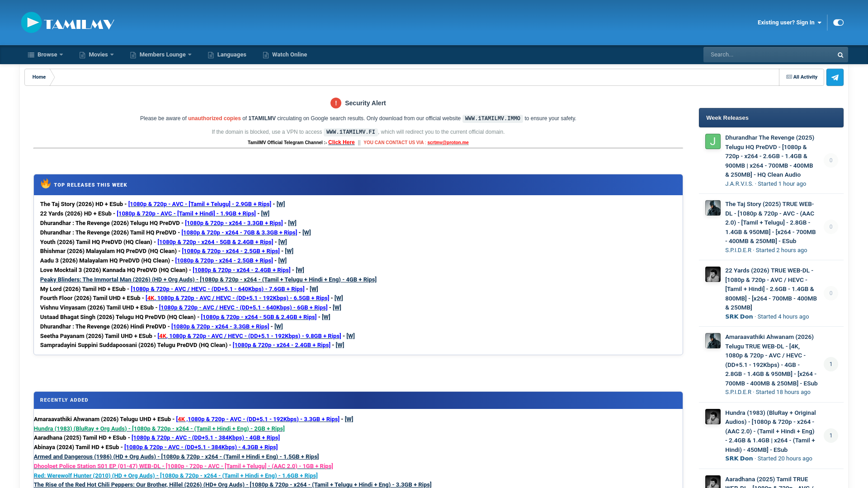Image resolution: width=868 pixels, height=488 pixels.
Task: Open Dhurandhar Hindi PreDVD 3.3GB link
Action: [x=220, y=327]
